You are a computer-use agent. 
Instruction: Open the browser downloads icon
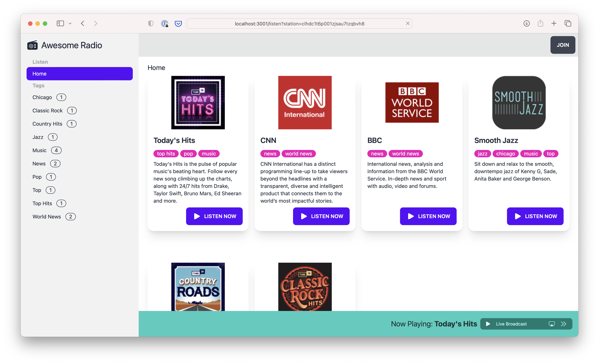(526, 24)
